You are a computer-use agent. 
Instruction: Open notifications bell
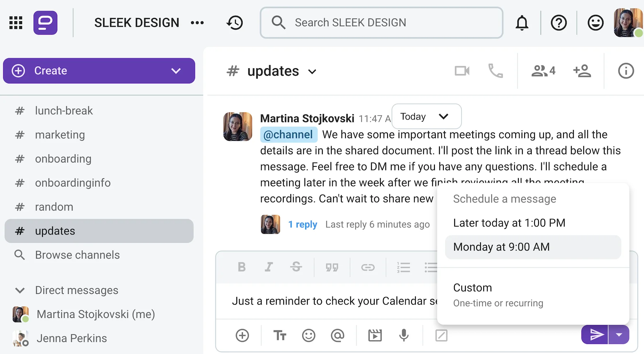(x=522, y=23)
